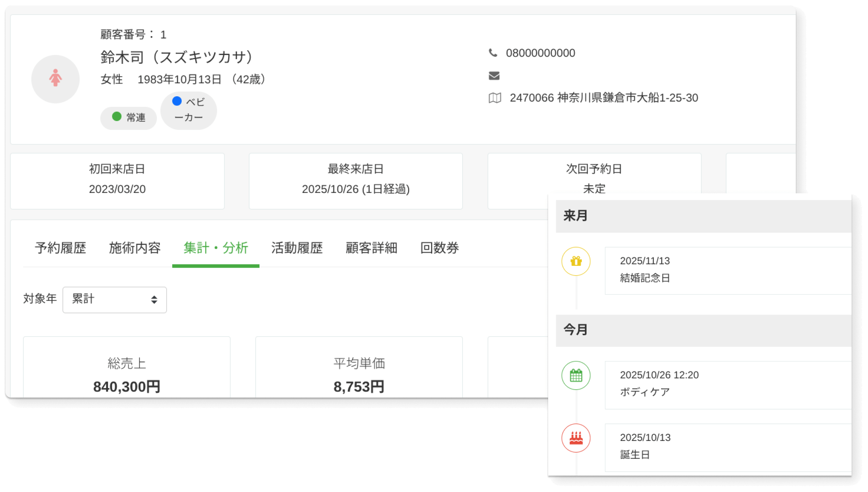This screenshot has width=868, height=492.
Task: Open the 対象年 累計 dropdown
Action: [x=115, y=299]
